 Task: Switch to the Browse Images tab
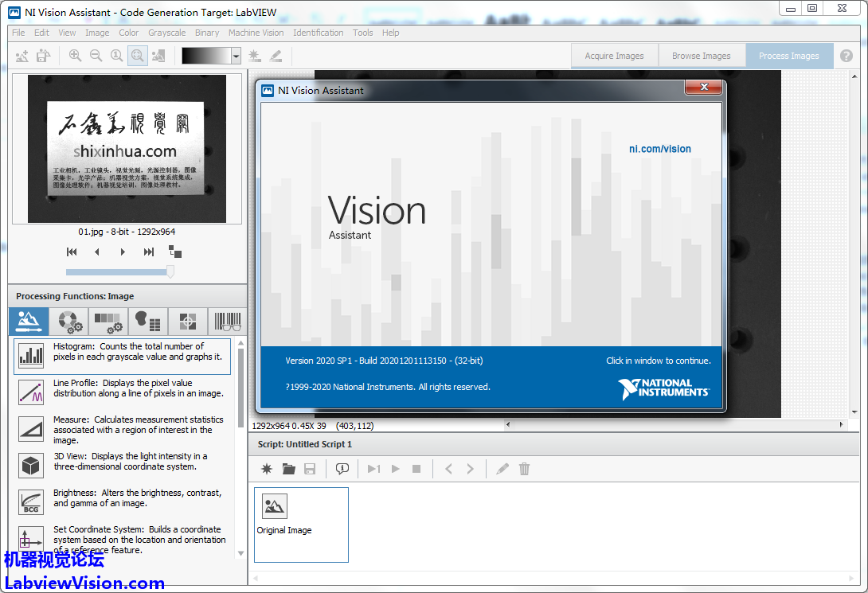pyautogui.click(x=701, y=56)
